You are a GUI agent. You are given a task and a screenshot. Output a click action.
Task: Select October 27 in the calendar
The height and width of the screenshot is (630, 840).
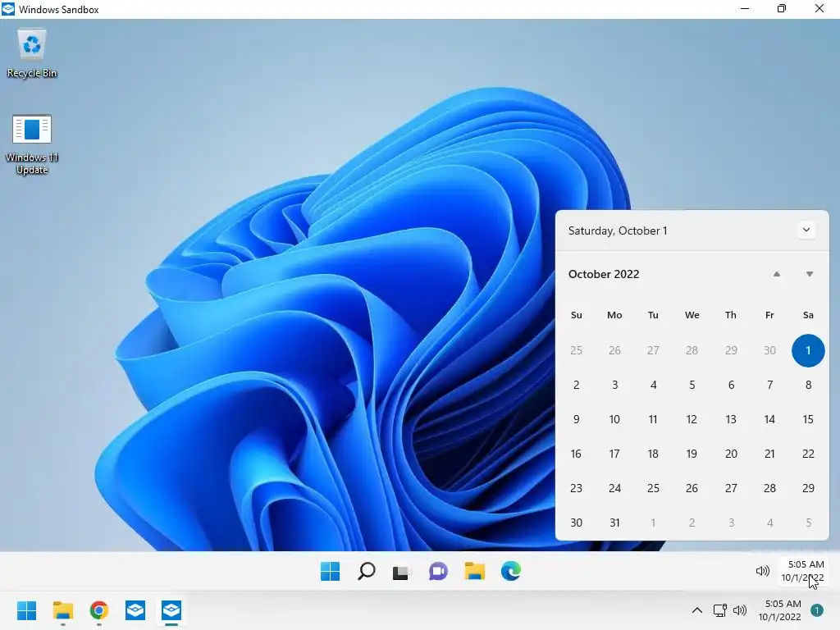731,488
